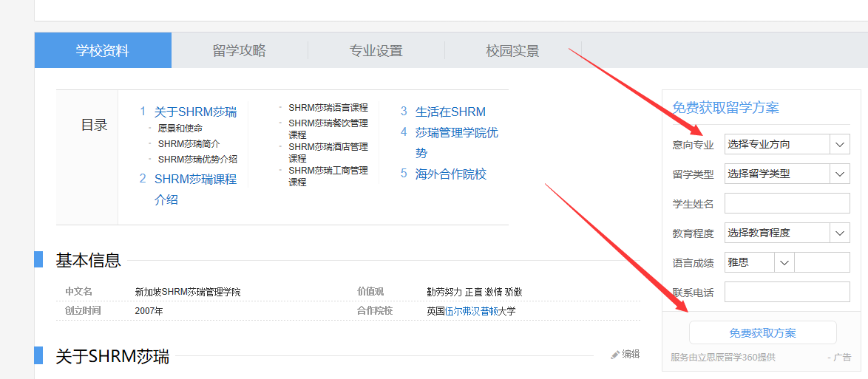Open SHRM莎瑞工商管理课程 link

328,176
